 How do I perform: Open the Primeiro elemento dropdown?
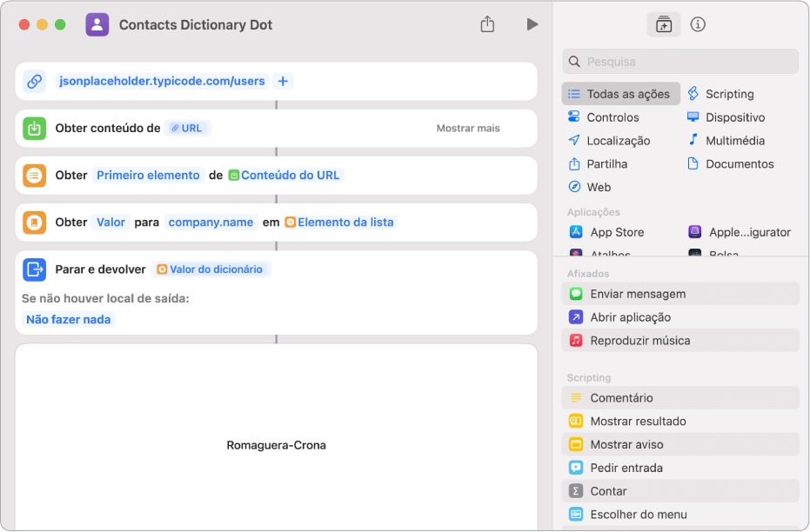148,176
